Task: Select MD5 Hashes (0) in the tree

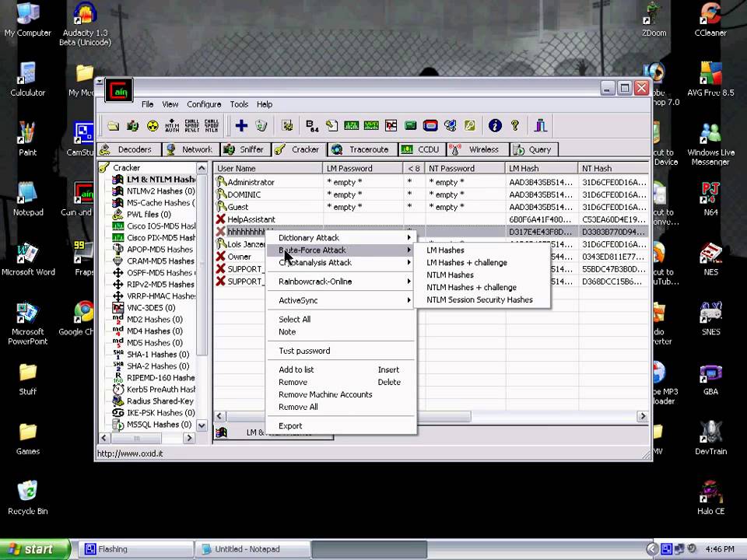Action: [148, 343]
